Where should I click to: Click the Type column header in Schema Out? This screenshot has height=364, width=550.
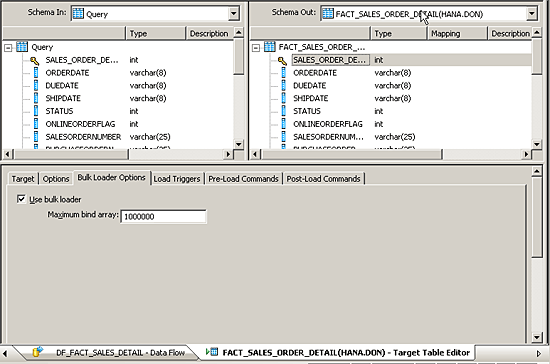[399, 33]
